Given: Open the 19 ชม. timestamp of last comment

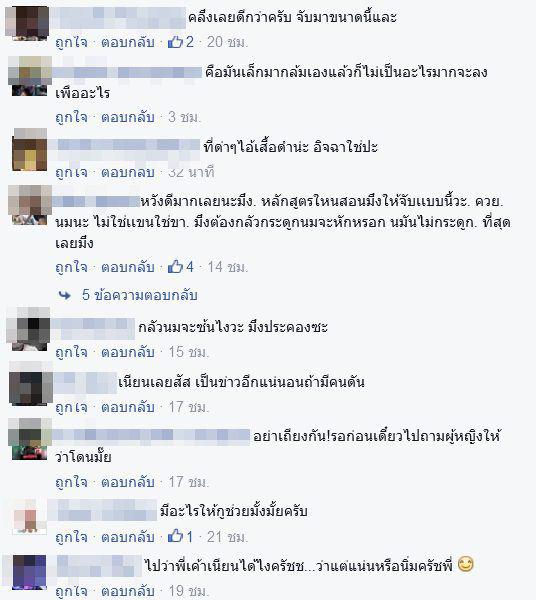Looking at the screenshot, I should (x=189, y=591).
